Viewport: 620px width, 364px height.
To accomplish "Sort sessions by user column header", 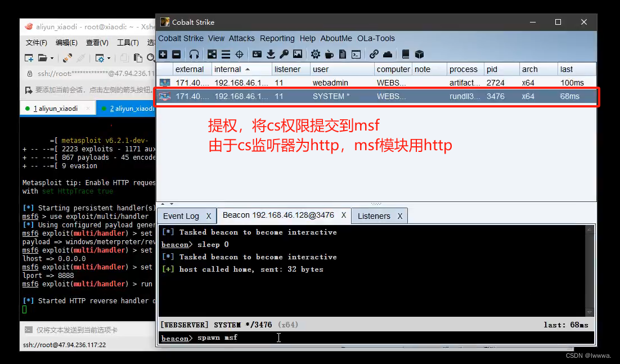I will click(342, 69).
